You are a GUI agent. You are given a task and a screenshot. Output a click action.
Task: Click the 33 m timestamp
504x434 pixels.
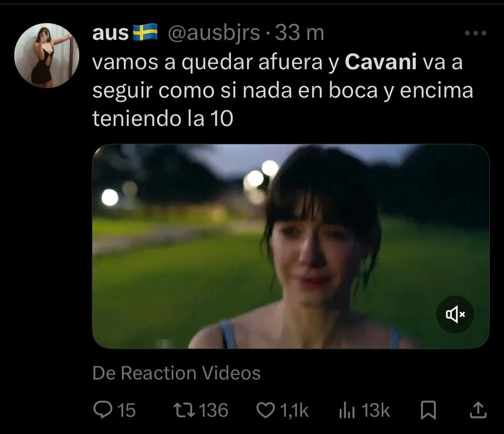tap(300, 33)
